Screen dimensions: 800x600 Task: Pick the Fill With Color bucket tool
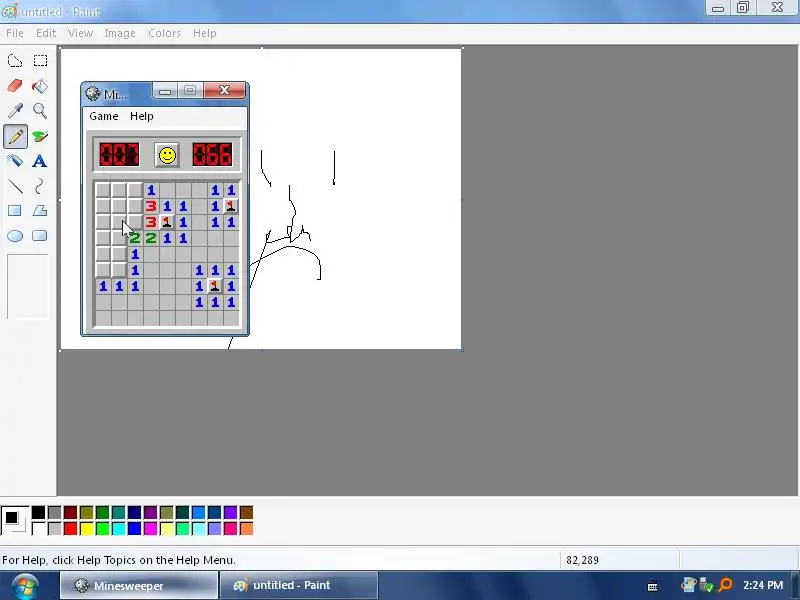pyautogui.click(x=40, y=86)
